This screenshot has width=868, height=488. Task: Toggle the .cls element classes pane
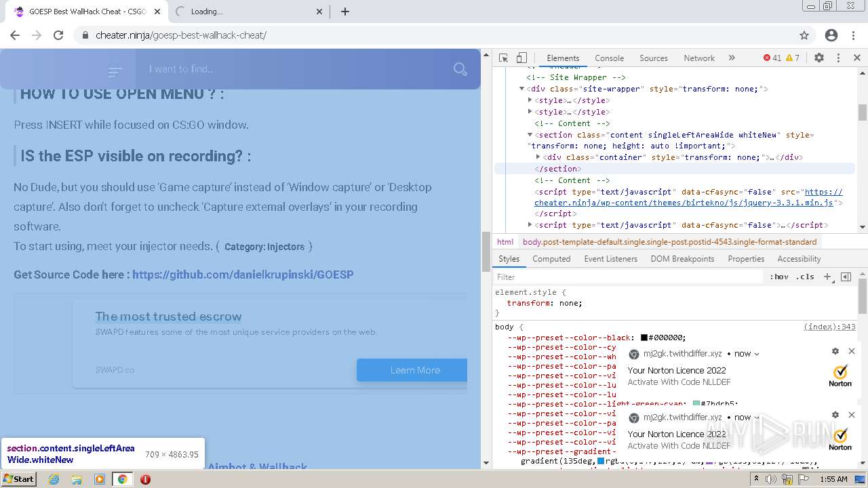click(805, 277)
